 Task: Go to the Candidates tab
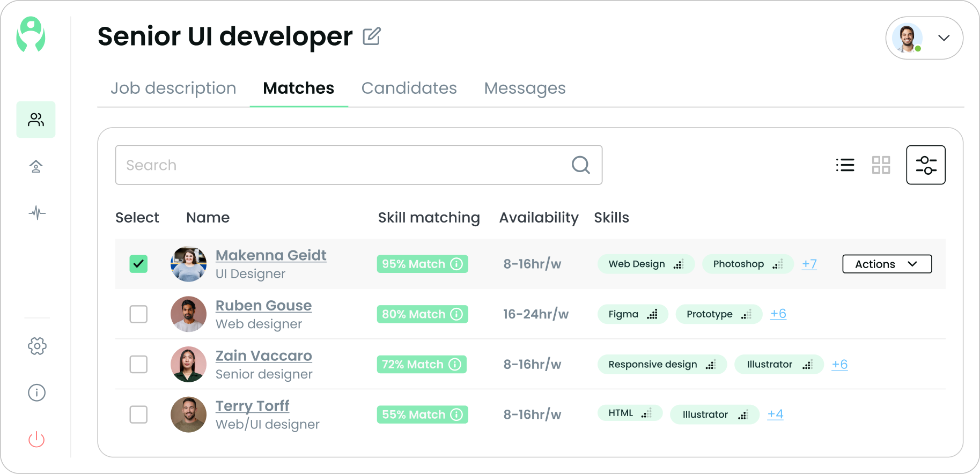click(409, 88)
